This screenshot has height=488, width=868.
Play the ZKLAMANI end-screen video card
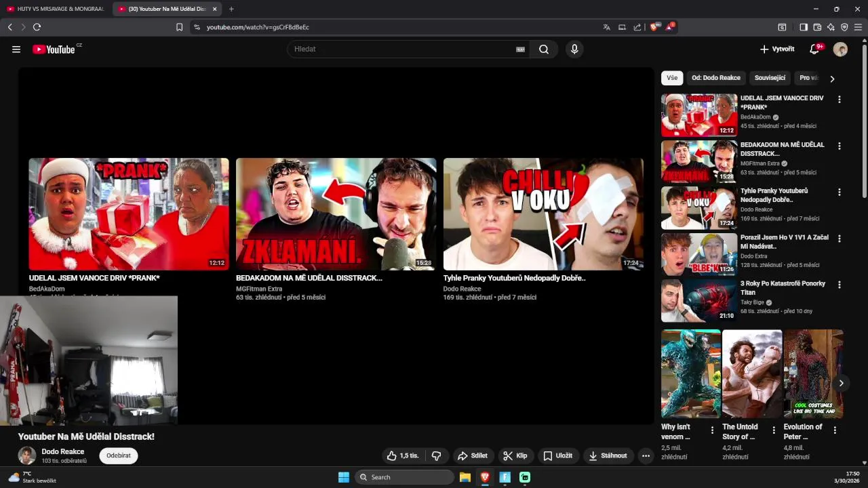pyautogui.click(x=336, y=214)
